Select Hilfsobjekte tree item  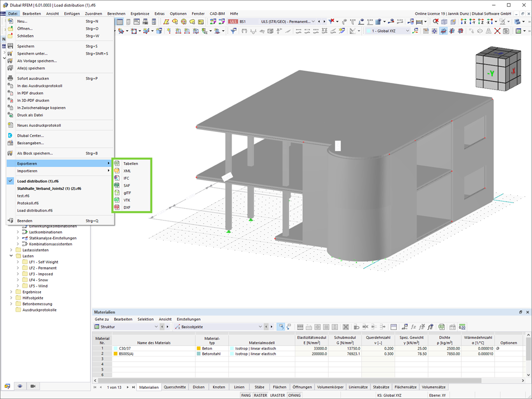33,298
